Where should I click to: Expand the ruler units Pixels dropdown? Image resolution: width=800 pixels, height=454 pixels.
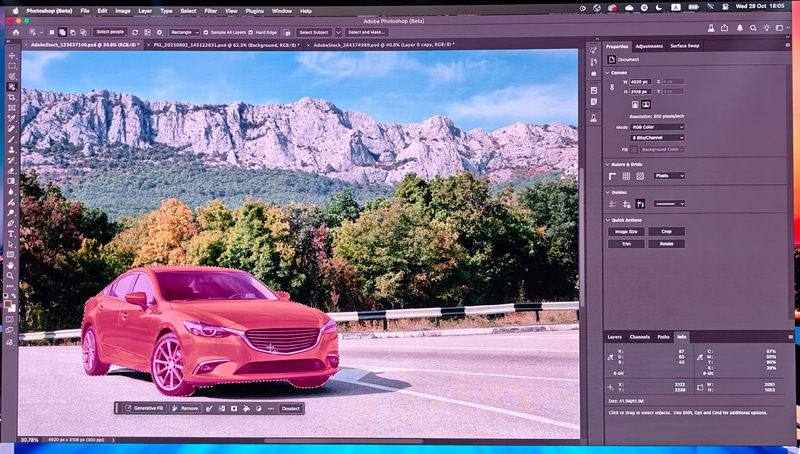[668, 175]
